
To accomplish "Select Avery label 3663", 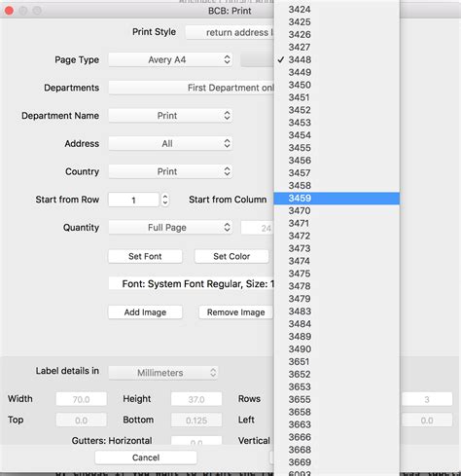I will pos(337,424).
